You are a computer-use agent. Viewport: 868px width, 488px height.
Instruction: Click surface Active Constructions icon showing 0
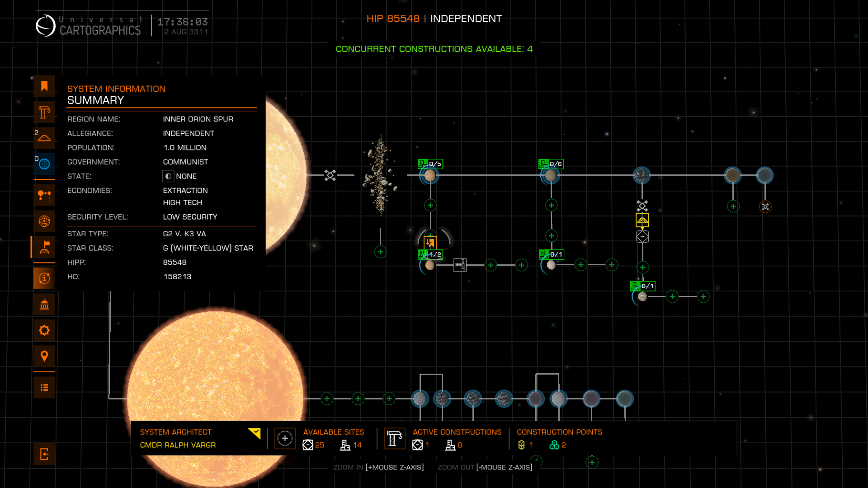click(x=450, y=445)
